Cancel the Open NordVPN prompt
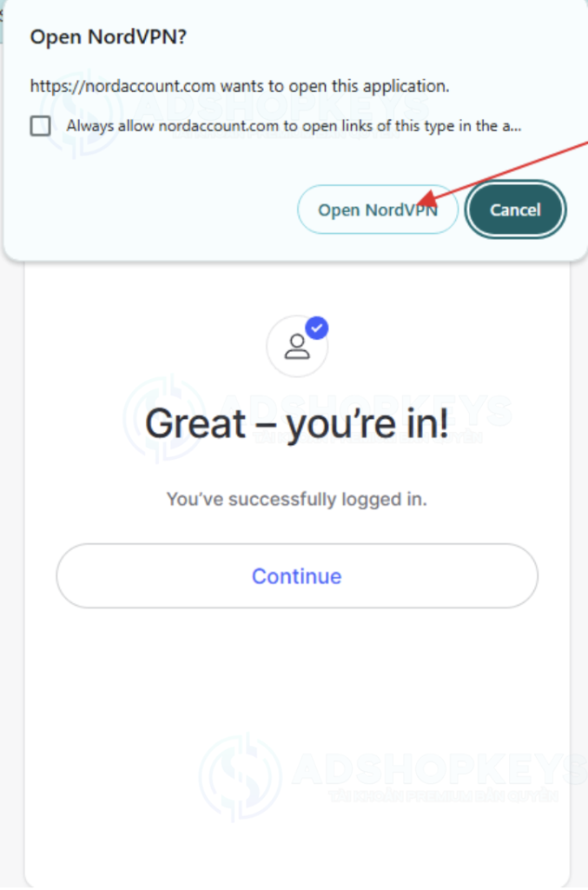 [515, 209]
